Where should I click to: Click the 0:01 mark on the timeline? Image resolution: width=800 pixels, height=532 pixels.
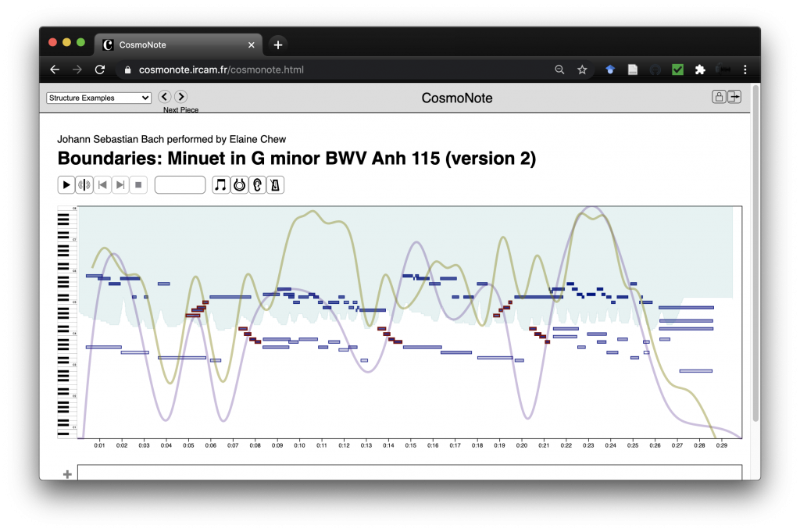(99, 445)
